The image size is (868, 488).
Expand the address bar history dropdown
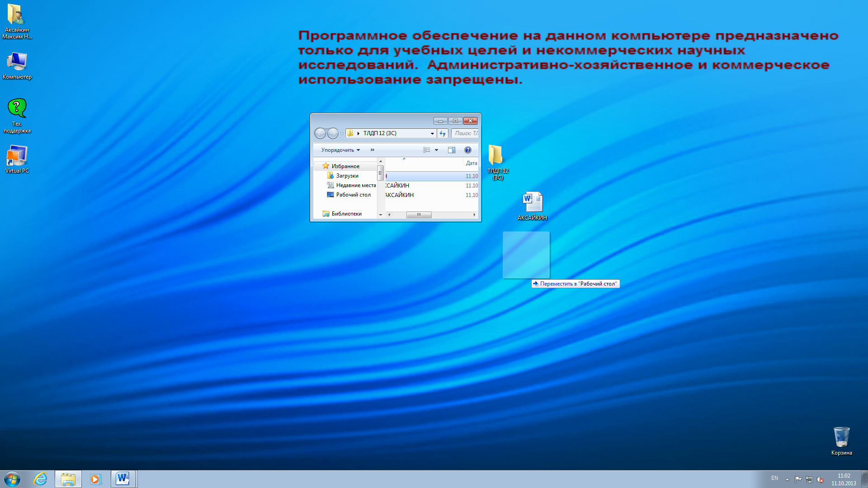click(432, 133)
